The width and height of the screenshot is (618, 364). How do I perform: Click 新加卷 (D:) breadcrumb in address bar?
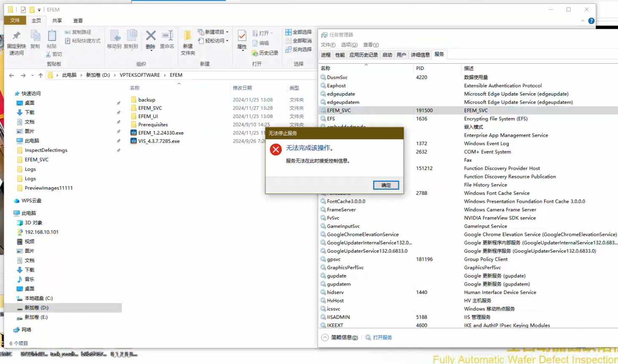click(x=98, y=75)
